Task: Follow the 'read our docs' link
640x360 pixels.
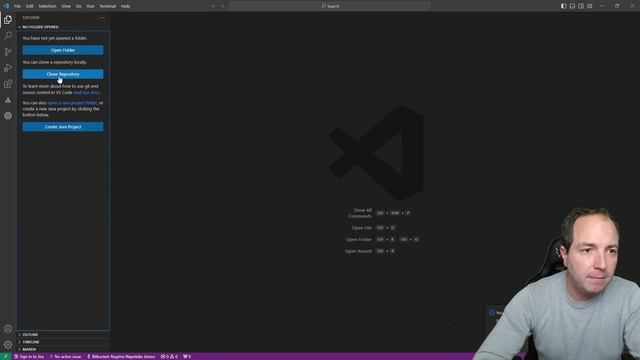Action: pos(86,93)
